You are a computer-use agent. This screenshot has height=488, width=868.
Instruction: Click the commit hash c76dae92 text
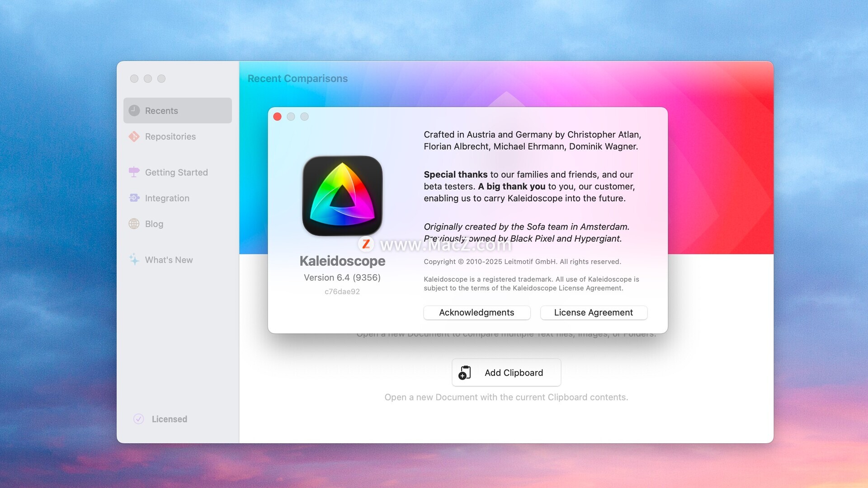[342, 291]
